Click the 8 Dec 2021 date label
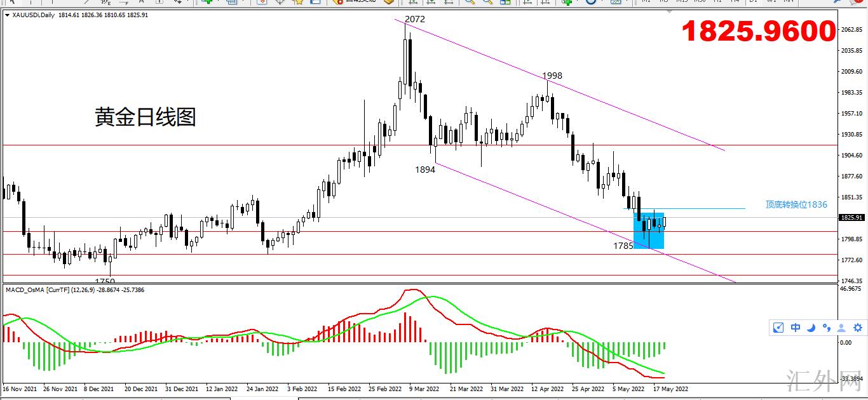The image size is (868, 400). (98, 389)
